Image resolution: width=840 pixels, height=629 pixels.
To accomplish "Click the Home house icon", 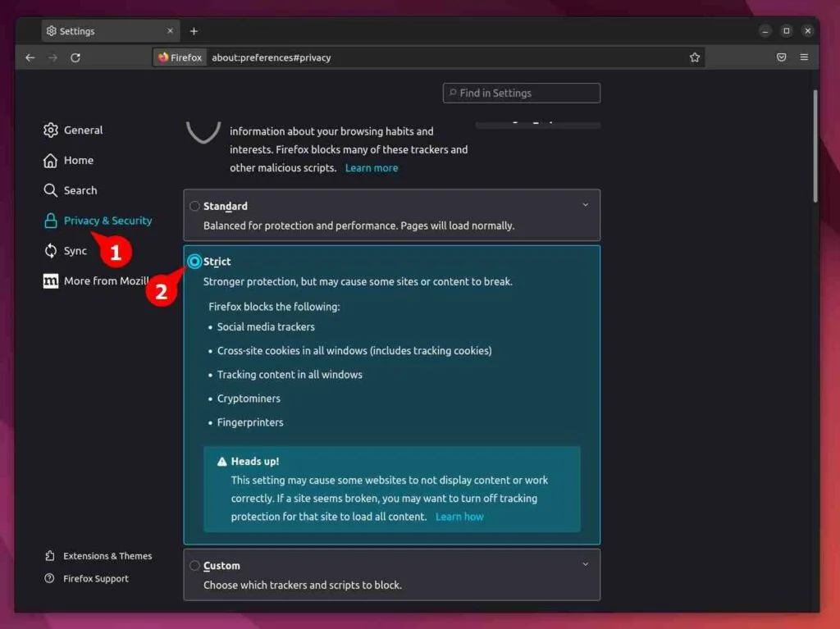I will click(50, 160).
